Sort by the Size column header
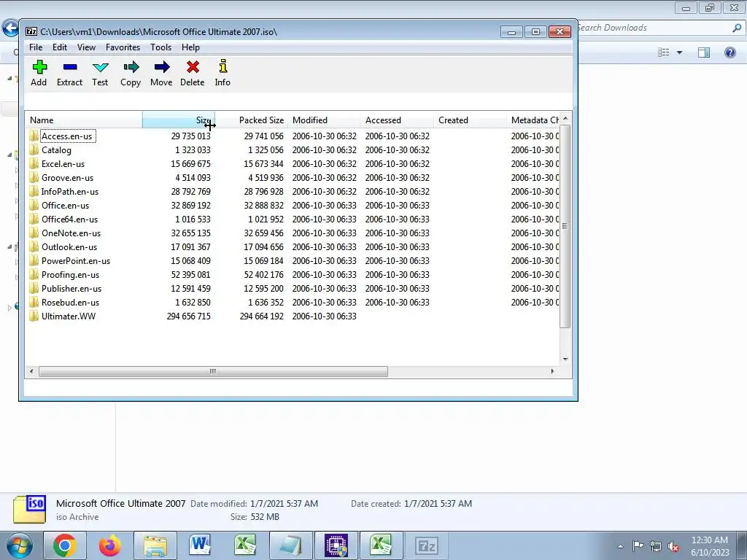747x560 pixels. tap(178, 120)
